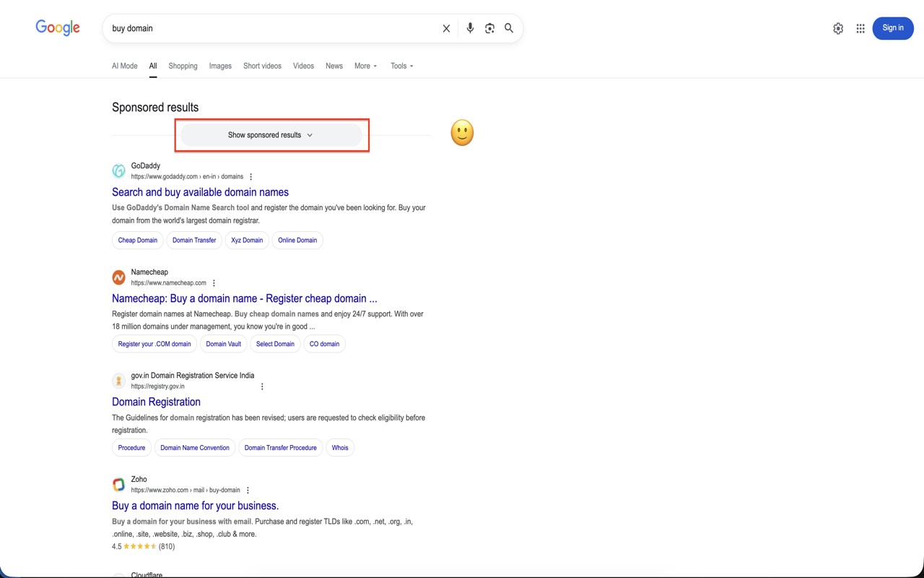Viewport: 924px width, 578px height.
Task: Click the Sponsored results heading
Action: click(155, 107)
